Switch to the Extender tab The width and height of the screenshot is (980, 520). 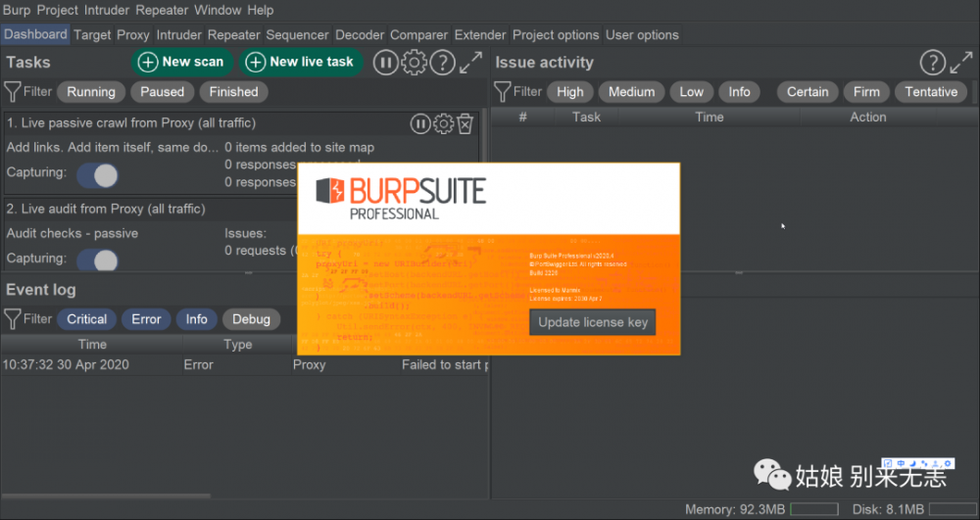click(x=480, y=35)
